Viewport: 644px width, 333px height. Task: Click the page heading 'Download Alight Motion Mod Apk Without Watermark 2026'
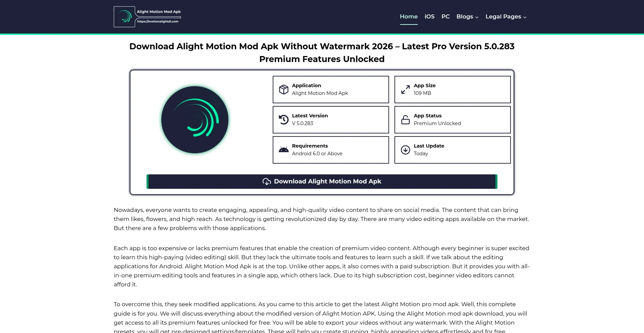click(x=261, y=46)
